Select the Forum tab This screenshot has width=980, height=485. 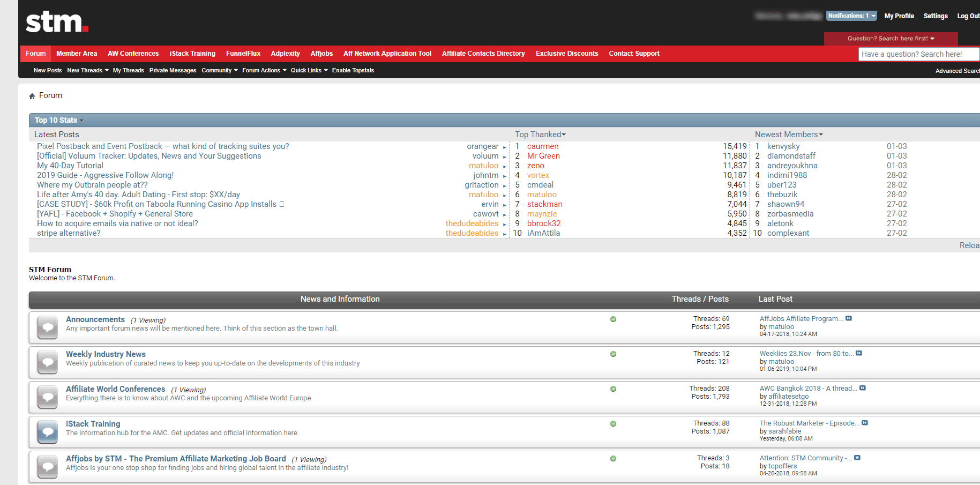point(36,54)
